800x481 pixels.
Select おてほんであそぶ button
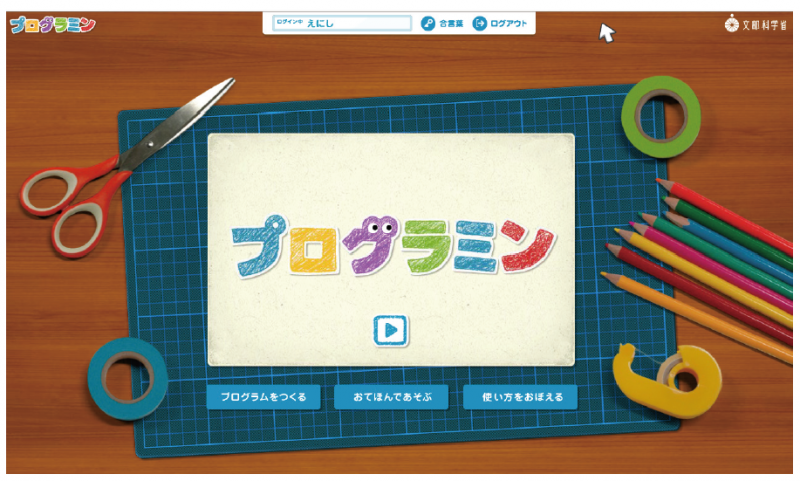pos(391,397)
